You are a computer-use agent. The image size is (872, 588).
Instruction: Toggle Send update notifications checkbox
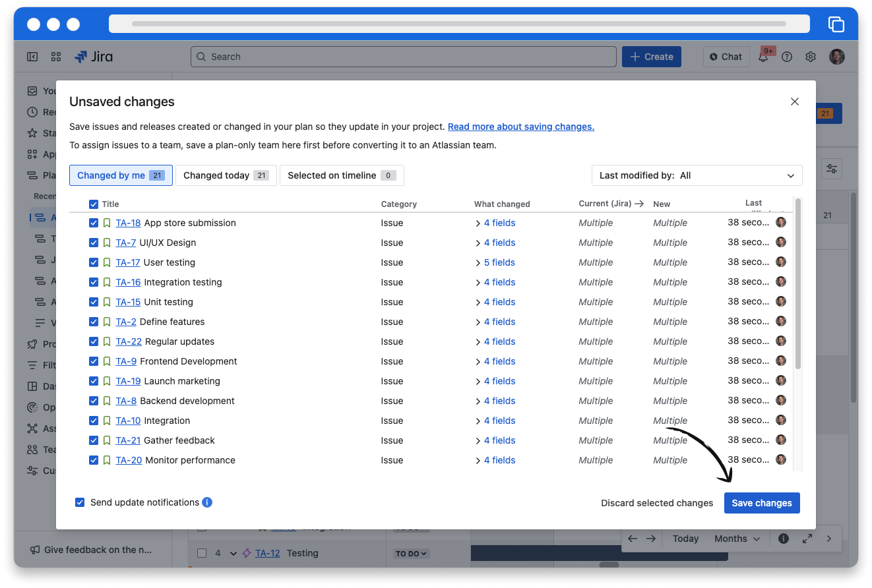(x=80, y=502)
